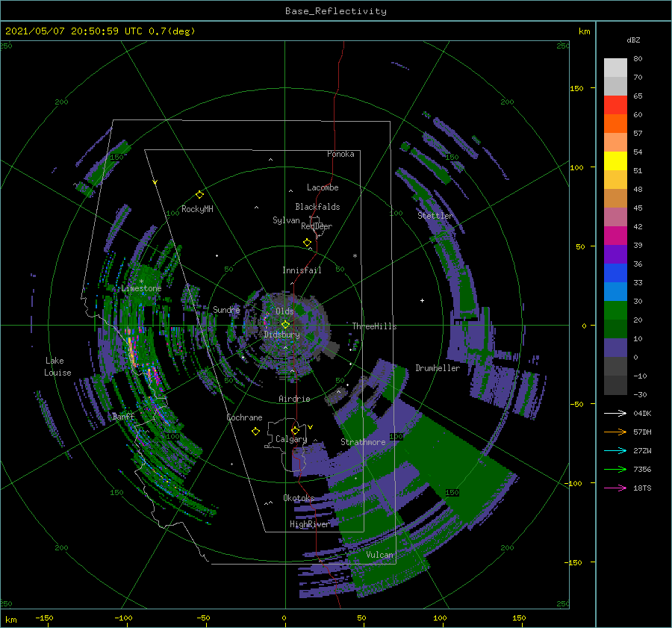This screenshot has height=628, width=672.
Task: Click the Calgary city label
Action: (x=291, y=439)
